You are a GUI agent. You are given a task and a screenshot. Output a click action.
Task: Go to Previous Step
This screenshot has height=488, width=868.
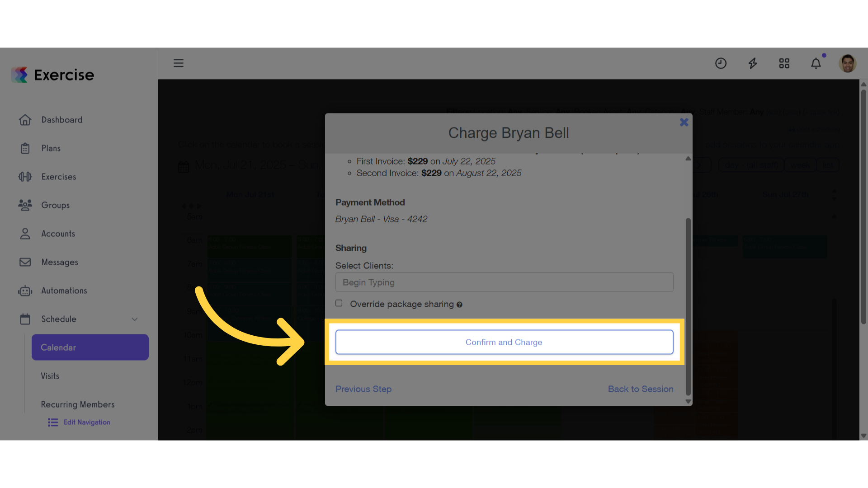pyautogui.click(x=363, y=389)
